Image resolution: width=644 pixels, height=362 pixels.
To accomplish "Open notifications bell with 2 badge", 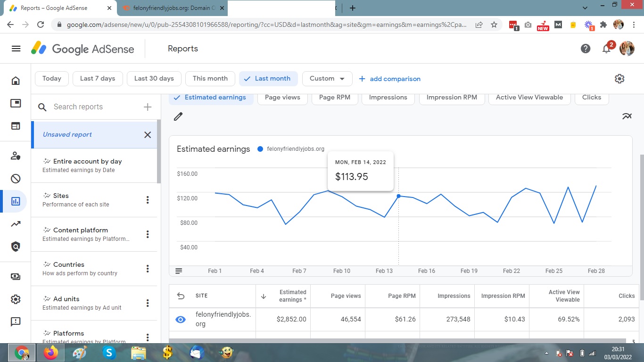I will pyautogui.click(x=607, y=48).
